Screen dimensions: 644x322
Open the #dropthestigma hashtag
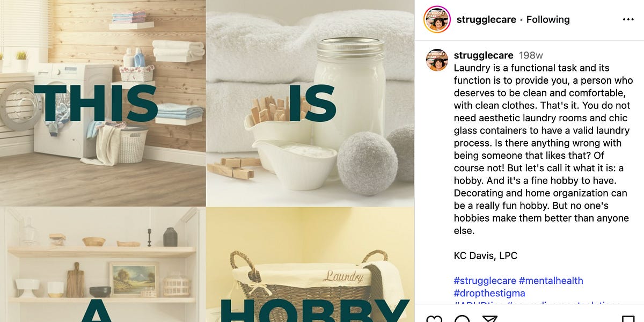489,294
